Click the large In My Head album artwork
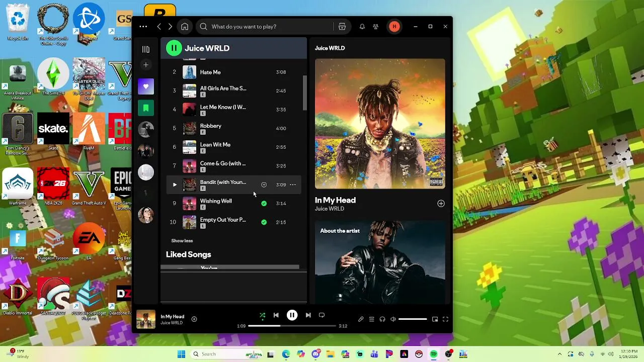This screenshot has width=644, height=362. [x=380, y=124]
